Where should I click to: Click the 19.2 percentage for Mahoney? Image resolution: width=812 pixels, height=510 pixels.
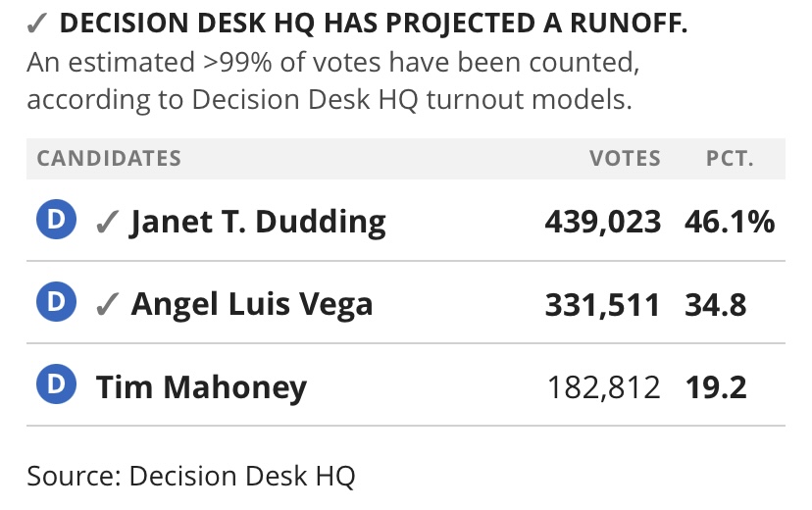pos(716,387)
